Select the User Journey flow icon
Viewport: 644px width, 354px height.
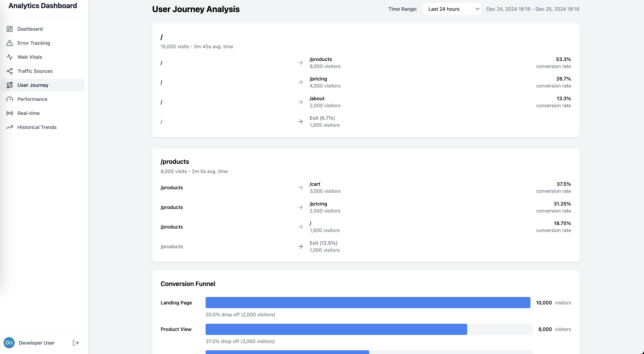pyautogui.click(x=9, y=85)
